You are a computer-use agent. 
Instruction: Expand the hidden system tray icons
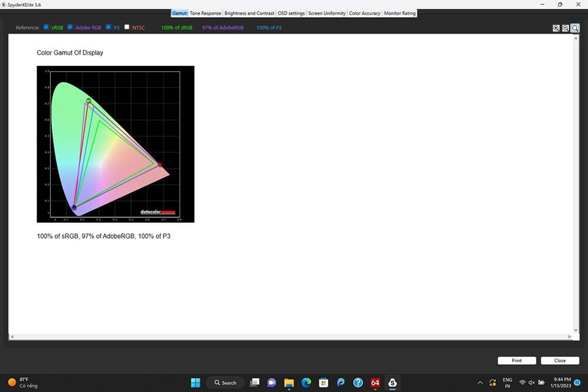point(481,383)
